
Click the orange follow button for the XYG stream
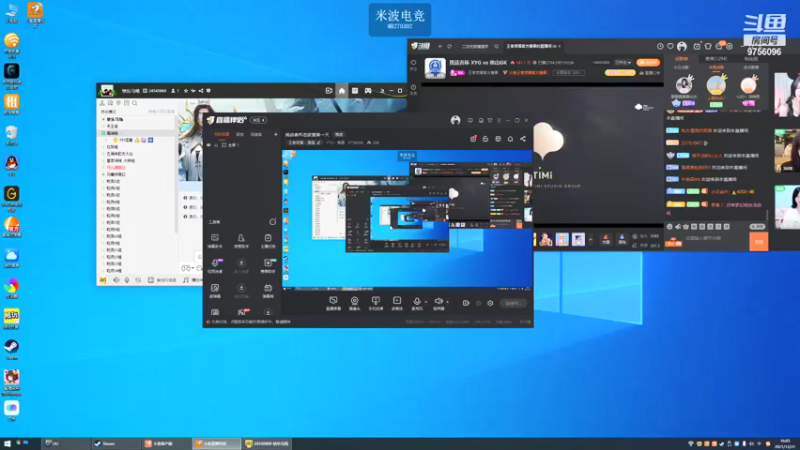[x=648, y=62]
